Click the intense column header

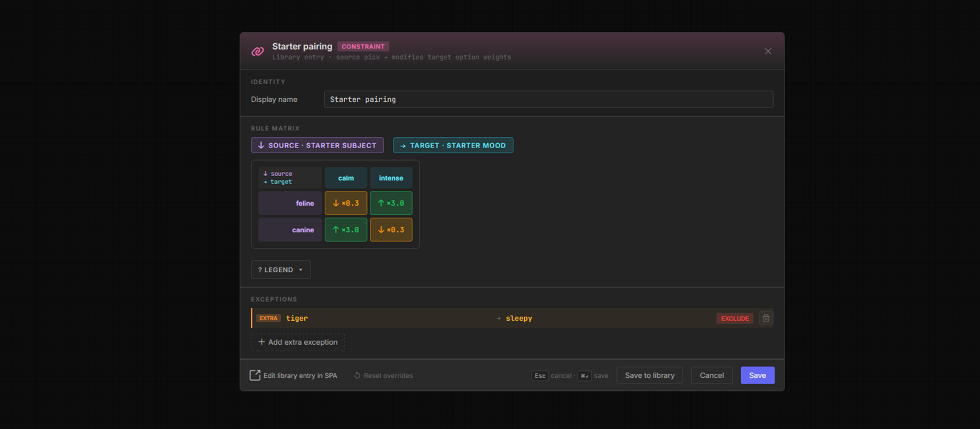pos(391,178)
